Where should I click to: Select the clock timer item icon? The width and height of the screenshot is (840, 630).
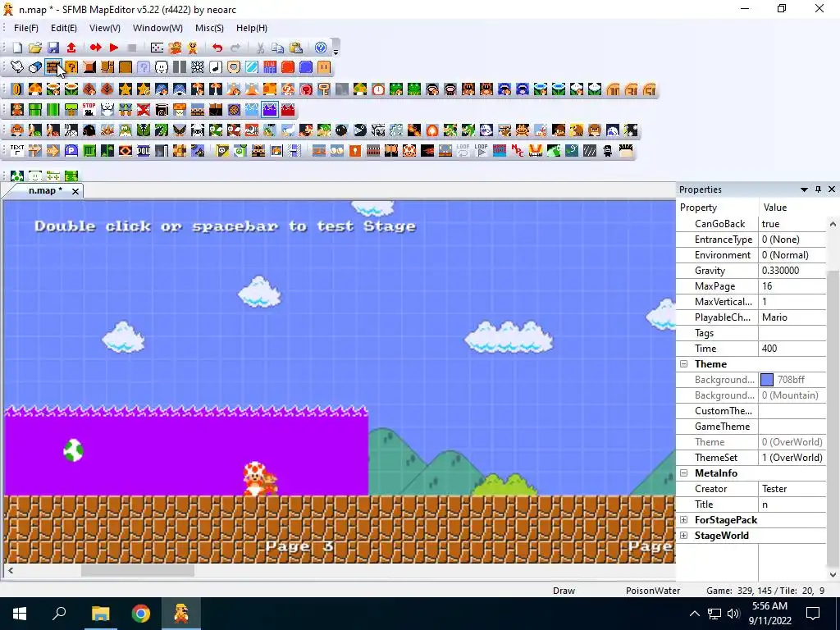click(x=378, y=89)
